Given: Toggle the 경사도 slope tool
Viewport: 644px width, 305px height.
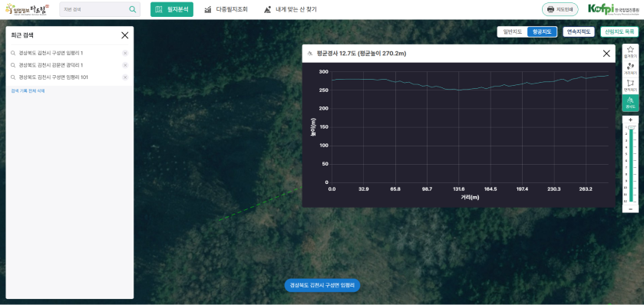Looking at the screenshot, I should [630, 103].
